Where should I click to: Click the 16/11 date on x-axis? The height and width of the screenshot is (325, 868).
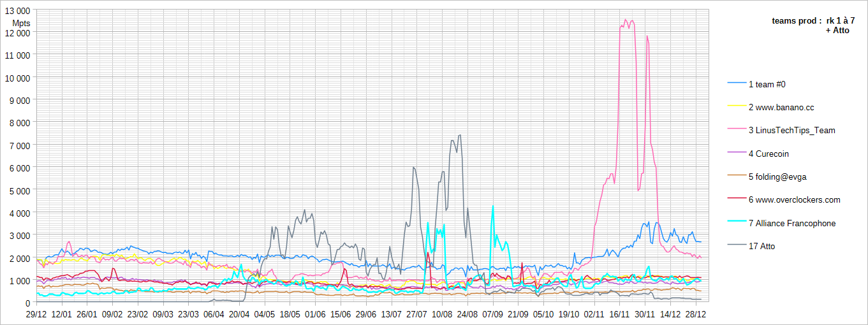pos(619,314)
